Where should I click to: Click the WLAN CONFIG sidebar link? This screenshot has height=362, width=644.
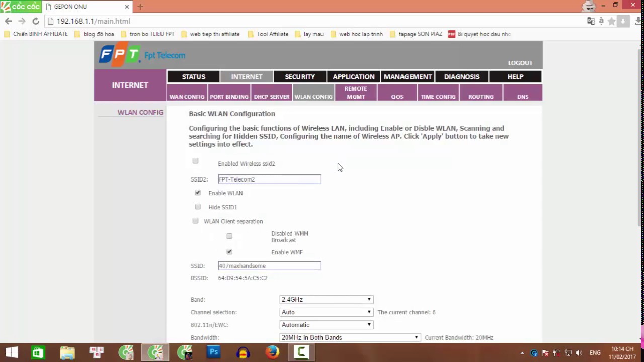pyautogui.click(x=140, y=112)
